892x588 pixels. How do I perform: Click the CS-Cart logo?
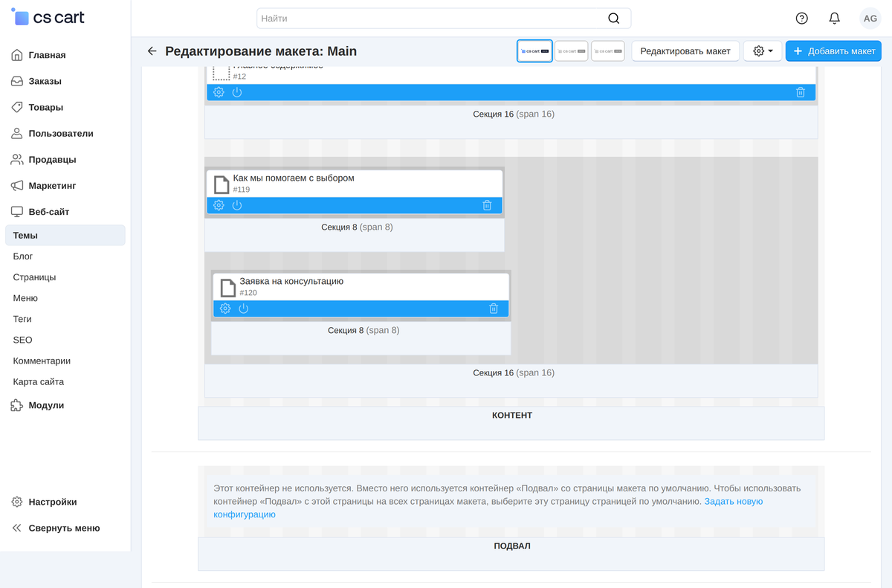click(48, 17)
